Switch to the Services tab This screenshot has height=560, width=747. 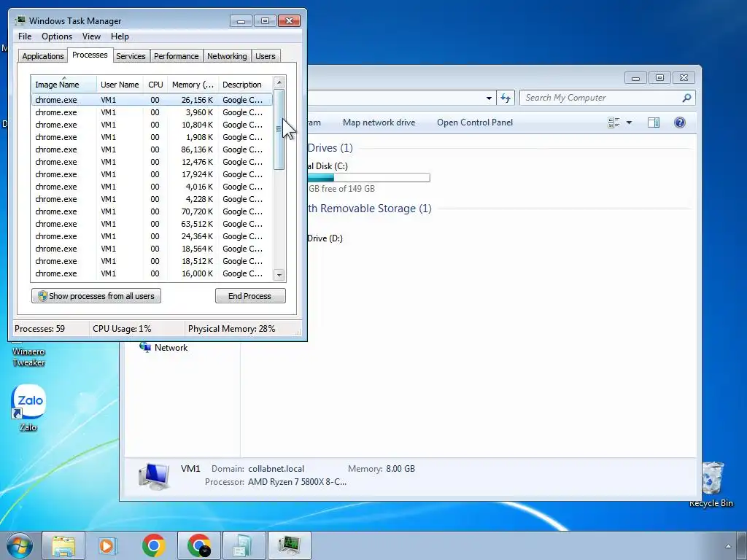(x=131, y=56)
